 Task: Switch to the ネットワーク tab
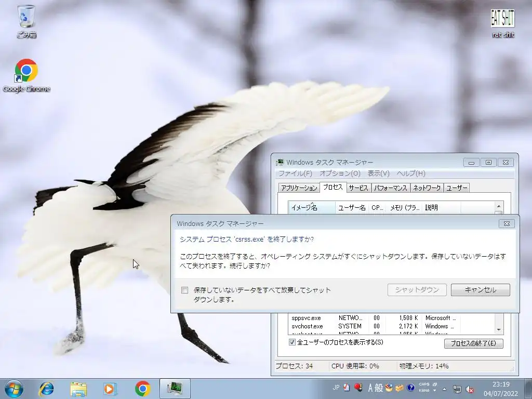coord(427,188)
